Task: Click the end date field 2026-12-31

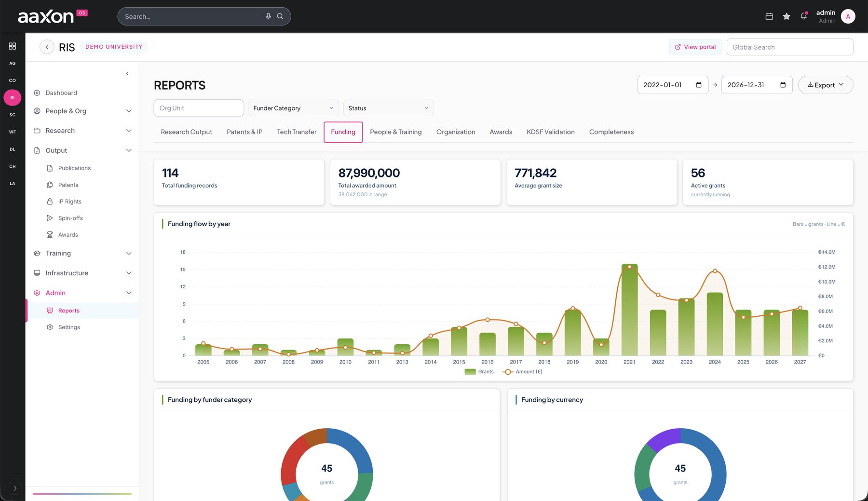Action: pos(757,85)
